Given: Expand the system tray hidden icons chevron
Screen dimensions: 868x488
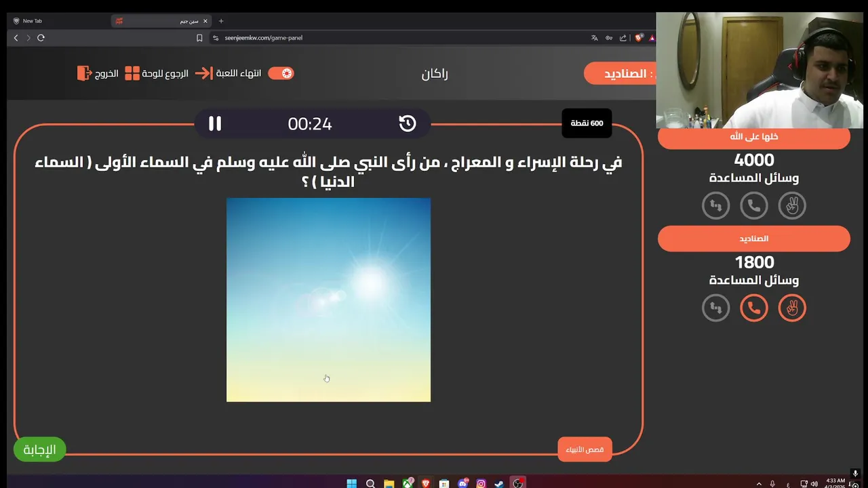Looking at the screenshot, I should pos(758,484).
